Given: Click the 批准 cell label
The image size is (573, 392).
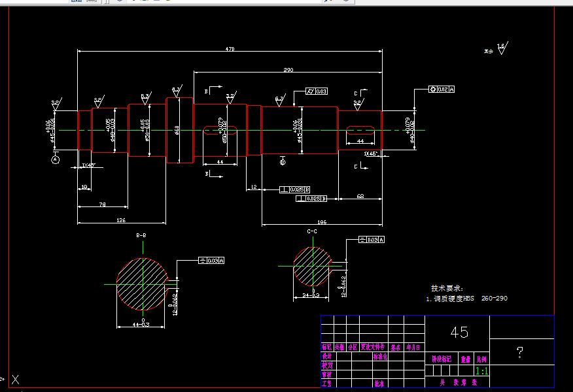Looking at the screenshot, I should (x=379, y=384).
